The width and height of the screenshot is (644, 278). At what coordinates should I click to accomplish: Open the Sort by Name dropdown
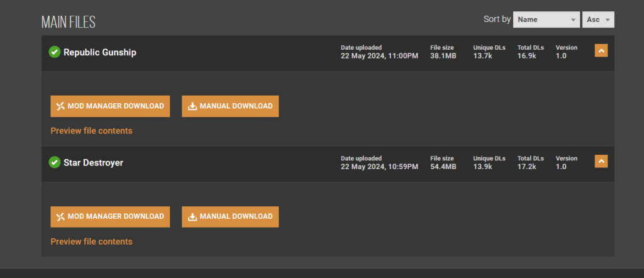click(x=546, y=19)
